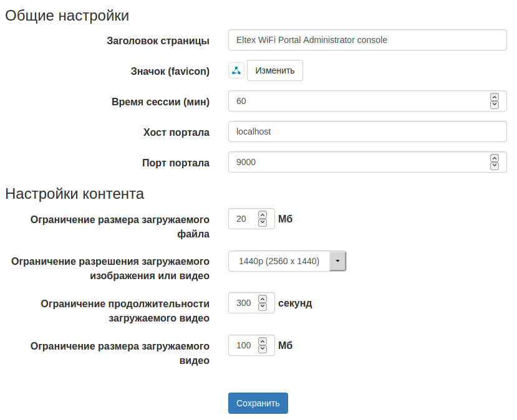Click the Сохранить button

click(258, 403)
